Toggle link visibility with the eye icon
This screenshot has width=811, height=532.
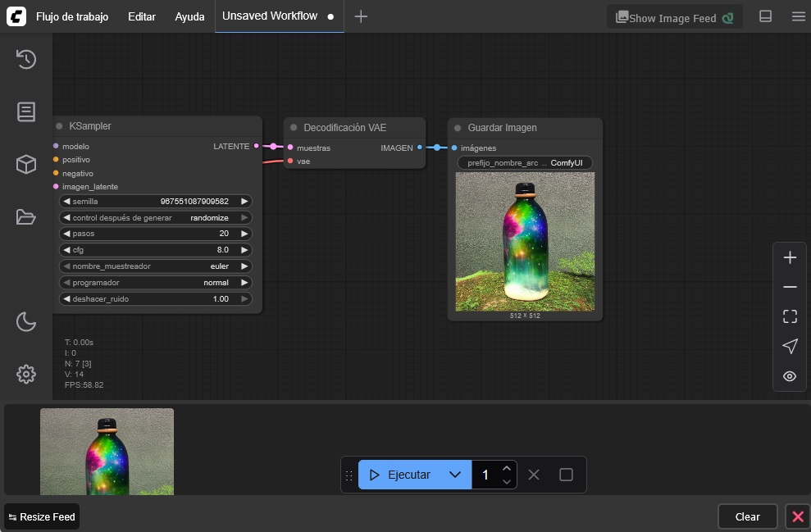(790, 376)
